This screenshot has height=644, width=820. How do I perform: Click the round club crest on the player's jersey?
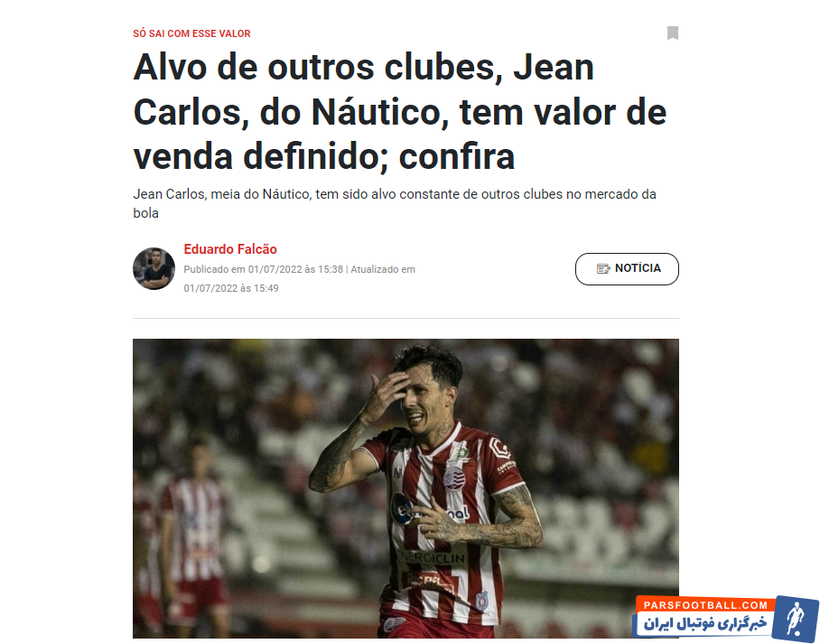453,479
